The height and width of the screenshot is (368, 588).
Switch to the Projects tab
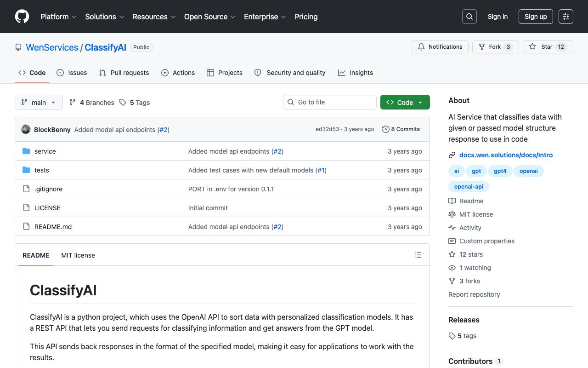pyautogui.click(x=225, y=73)
